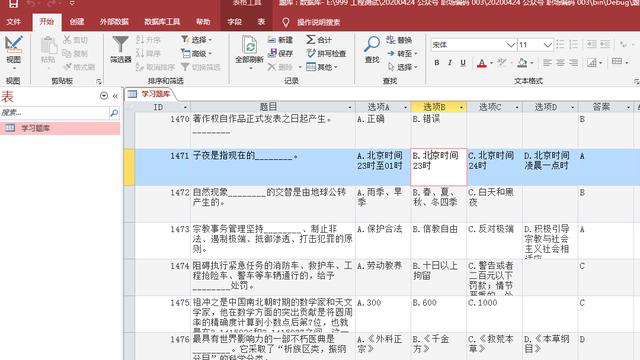Run 拼写检查 spell check
This screenshot has height=360, width=640.
326,53
